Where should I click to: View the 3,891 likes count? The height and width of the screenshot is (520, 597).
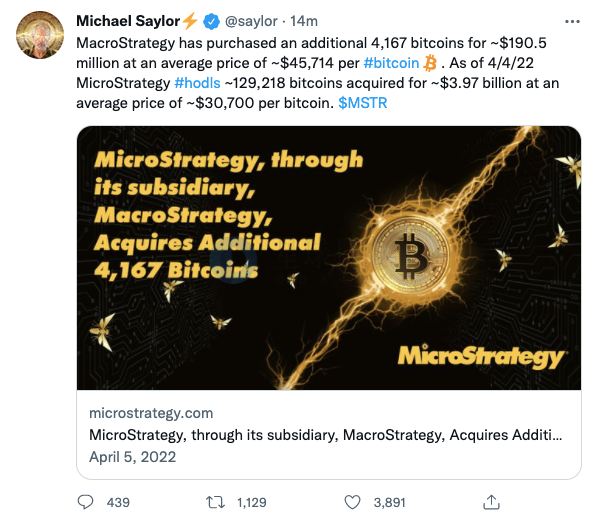(x=389, y=502)
